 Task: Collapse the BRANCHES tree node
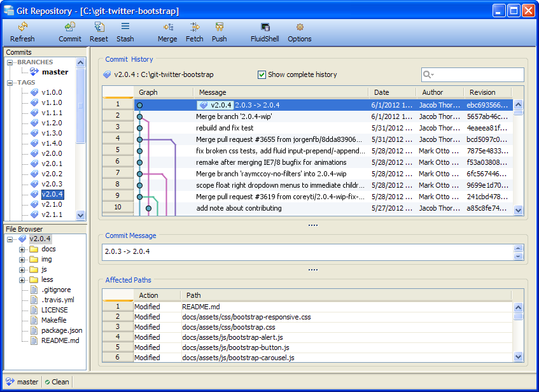pyautogui.click(x=10, y=62)
